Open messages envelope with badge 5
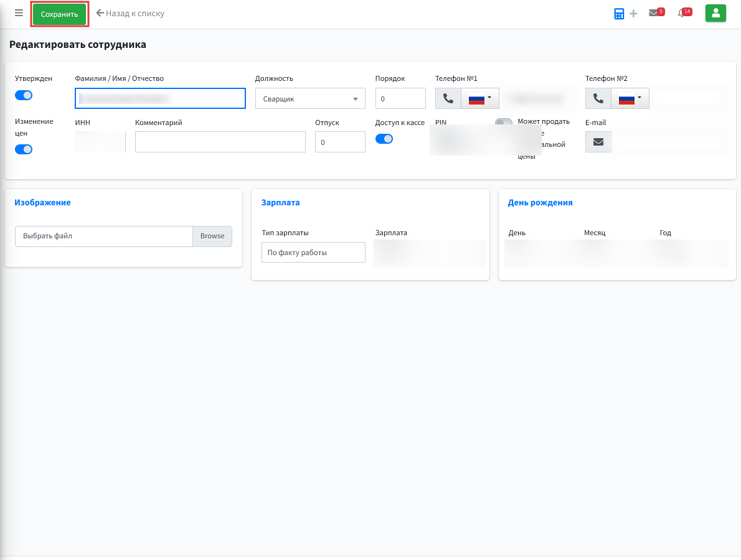741x560 pixels. [x=656, y=12]
